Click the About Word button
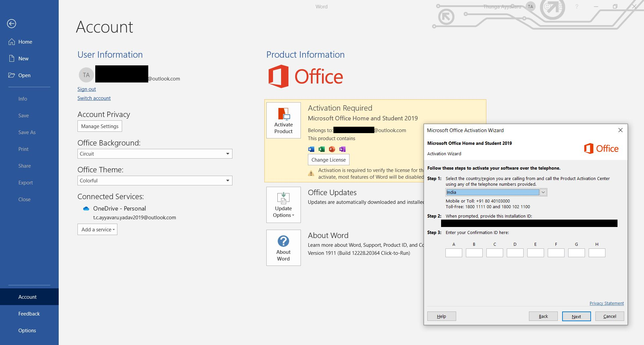The width and height of the screenshot is (644, 345). tap(283, 248)
